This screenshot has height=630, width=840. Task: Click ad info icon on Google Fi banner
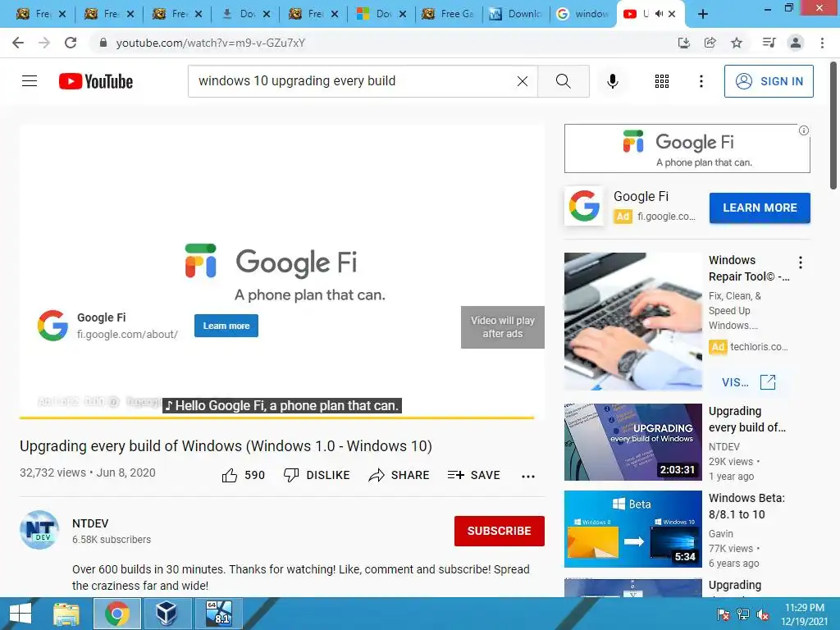point(804,130)
